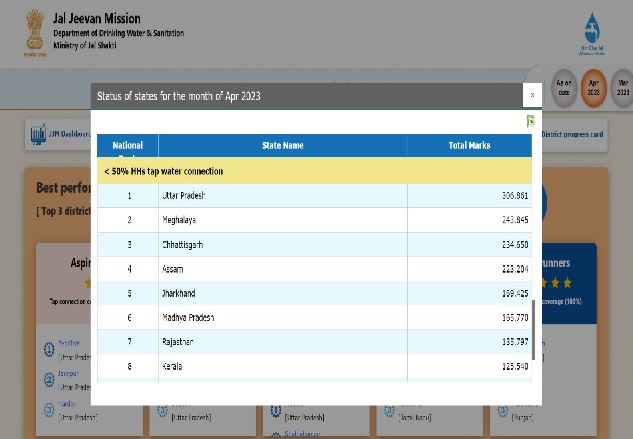Select the Apr 2023 month circle

click(593, 87)
